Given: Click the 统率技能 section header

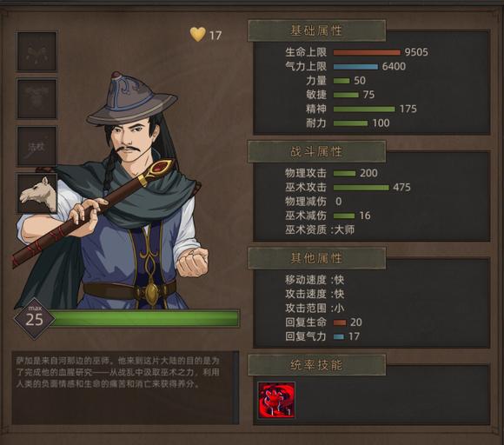Looking at the screenshot, I should 316,365.
